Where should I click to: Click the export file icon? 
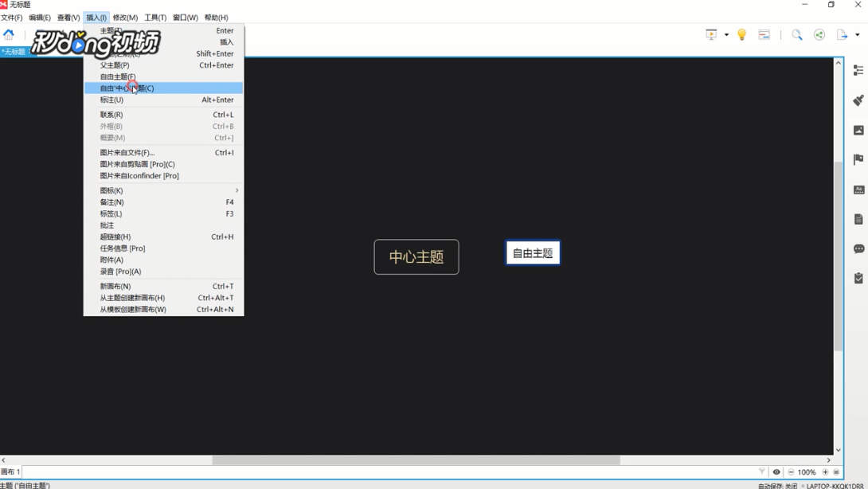coord(843,35)
